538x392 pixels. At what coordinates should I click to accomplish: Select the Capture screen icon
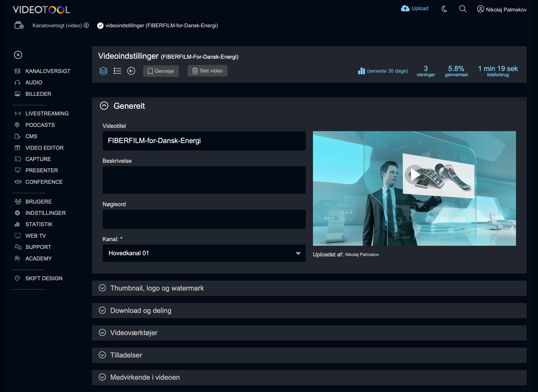[x=18, y=159]
